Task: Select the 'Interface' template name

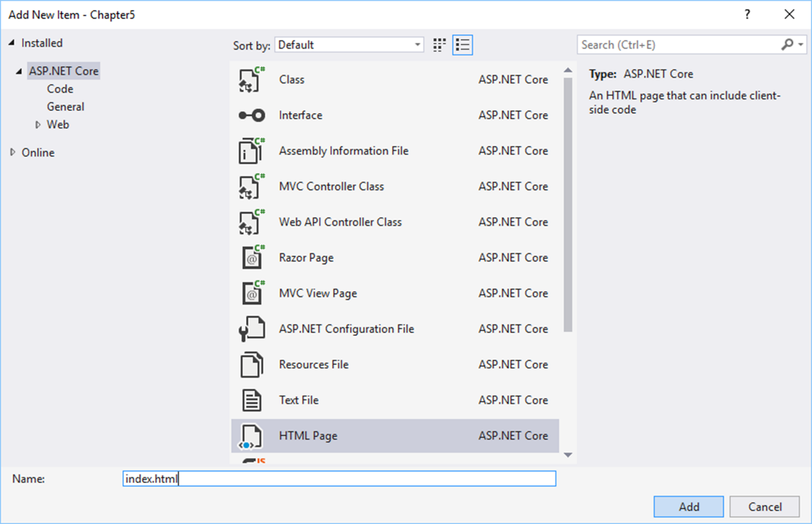Action: [x=300, y=115]
